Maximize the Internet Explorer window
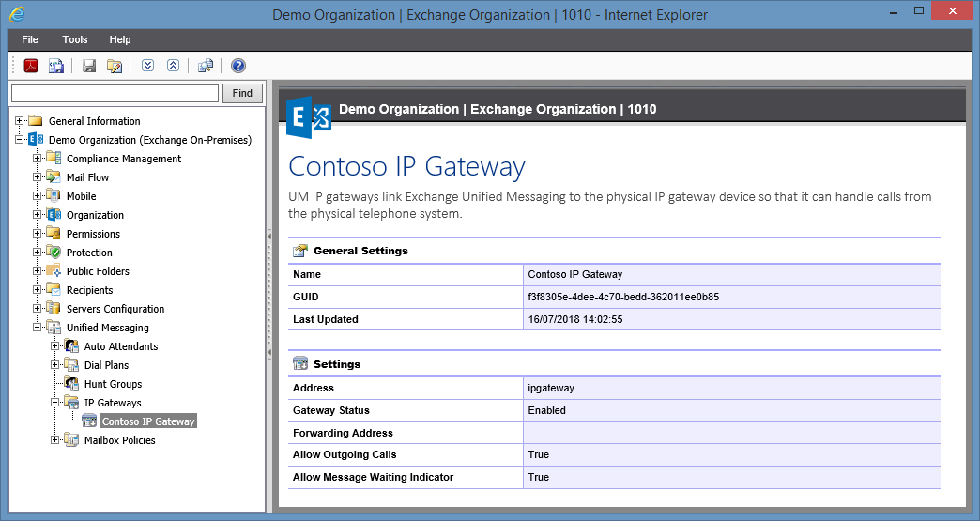The image size is (980, 521). click(x=919, y=10)
